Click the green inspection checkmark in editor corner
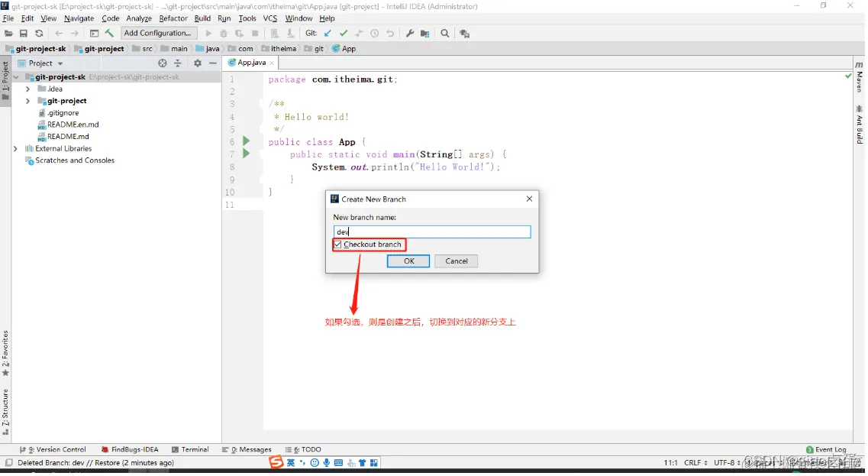This screenshot has height=476, width=868. 848,76
